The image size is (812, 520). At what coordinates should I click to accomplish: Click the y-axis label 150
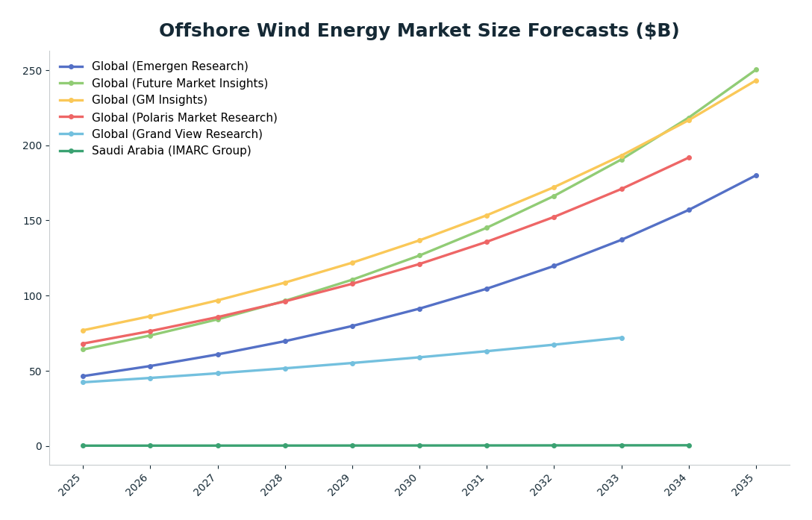click(32, 221)
